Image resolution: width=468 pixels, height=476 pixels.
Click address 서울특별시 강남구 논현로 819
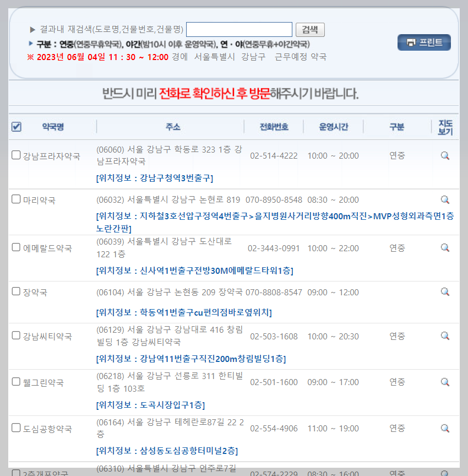coord(168,200)
